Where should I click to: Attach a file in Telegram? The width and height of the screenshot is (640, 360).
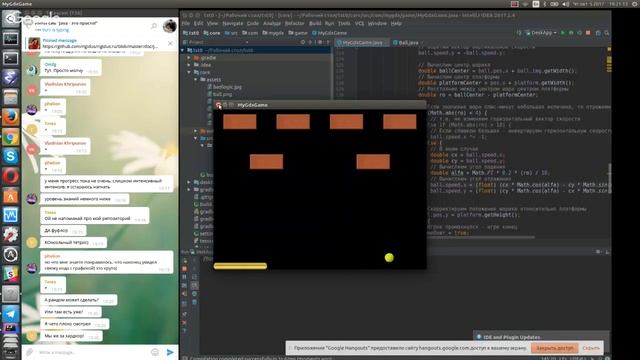click(29, 352)
